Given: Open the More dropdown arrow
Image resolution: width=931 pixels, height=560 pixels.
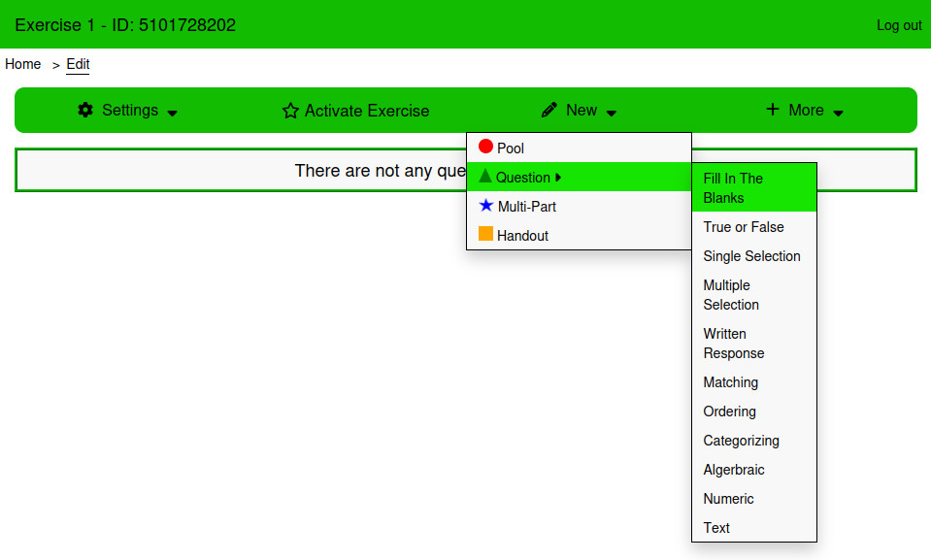Looking at the screenshot, I should [x=839, y=113].
